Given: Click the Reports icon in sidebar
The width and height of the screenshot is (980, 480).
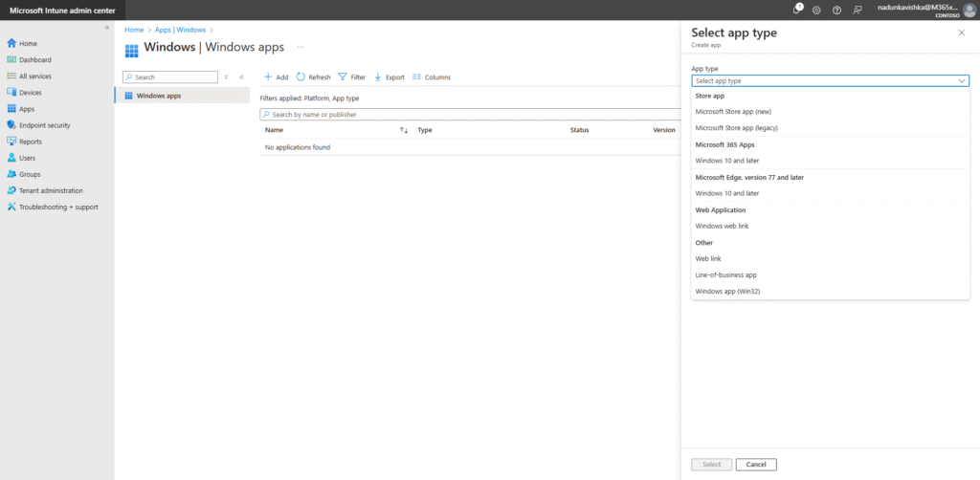Looking at the screenshot, I should point(11,142).
